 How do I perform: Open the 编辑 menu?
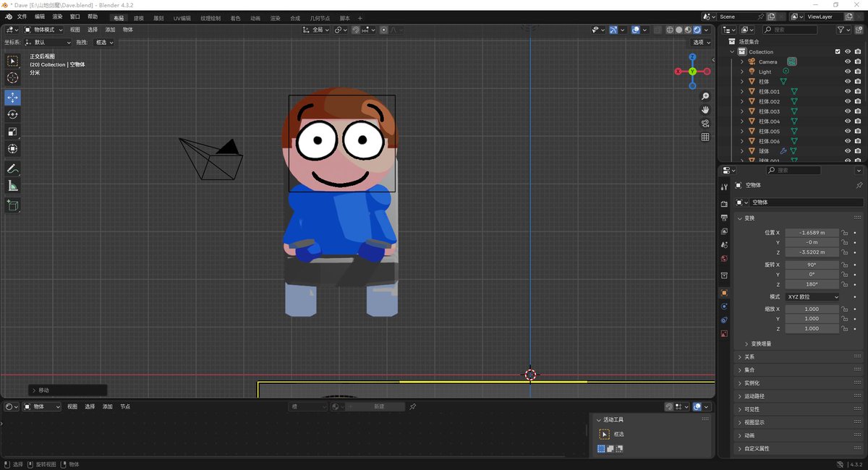click(40, 17)
